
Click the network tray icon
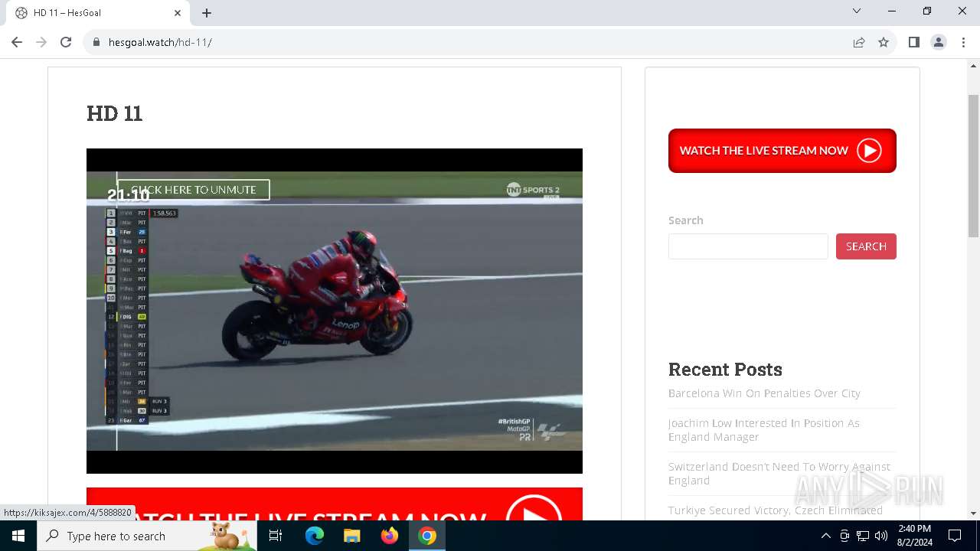coord(863,536)
